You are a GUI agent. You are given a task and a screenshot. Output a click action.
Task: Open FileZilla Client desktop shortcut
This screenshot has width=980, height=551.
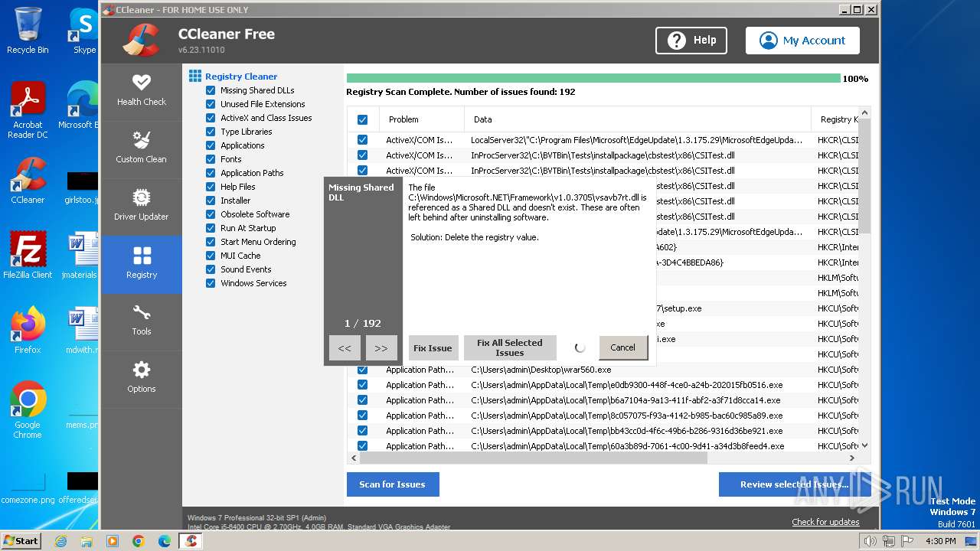[28, 256]
